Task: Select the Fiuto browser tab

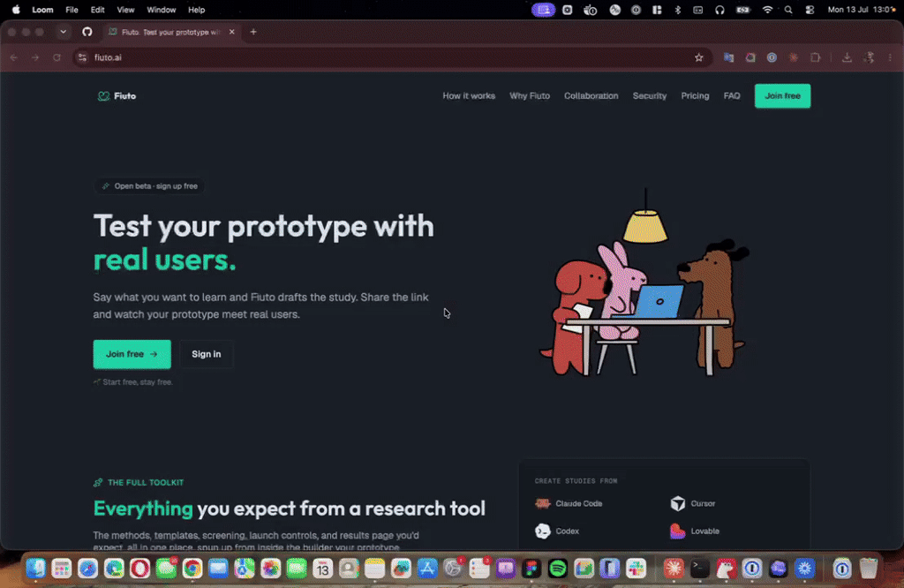Action: [x=171, y=32]
